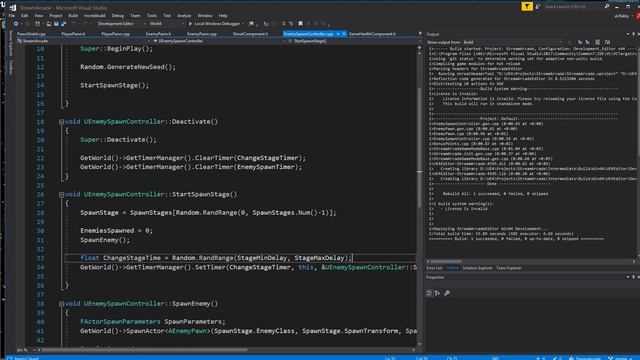640x360 pixels.
Task: Open the Incredibuild menu
Action: click(x=95, y=16)
